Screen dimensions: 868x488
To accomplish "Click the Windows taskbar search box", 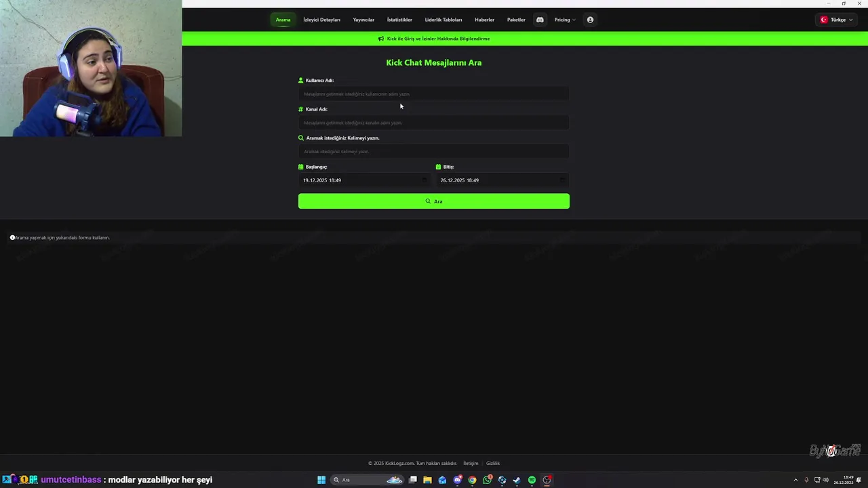I will [x=367, y=480].
